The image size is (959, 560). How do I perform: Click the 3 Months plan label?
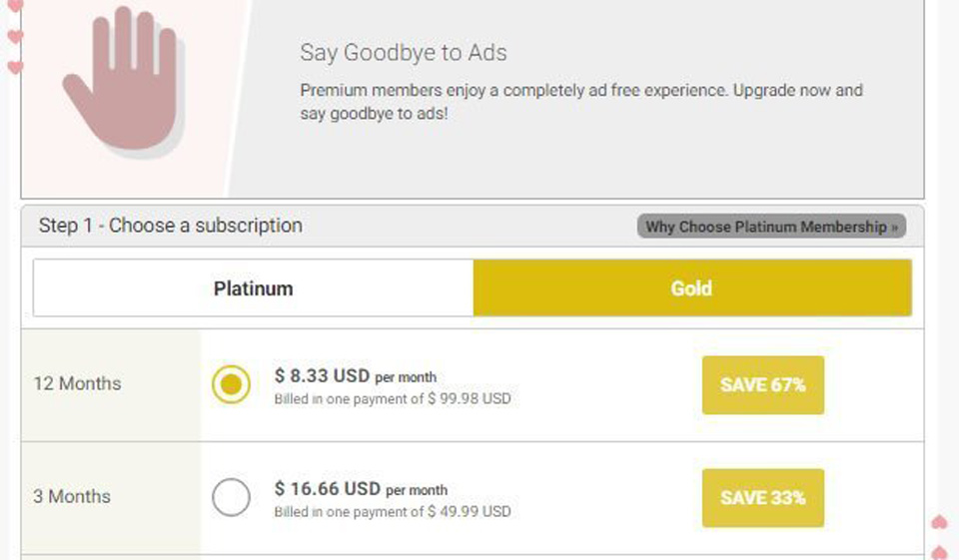pyautogui.click(x=72, y=497)
